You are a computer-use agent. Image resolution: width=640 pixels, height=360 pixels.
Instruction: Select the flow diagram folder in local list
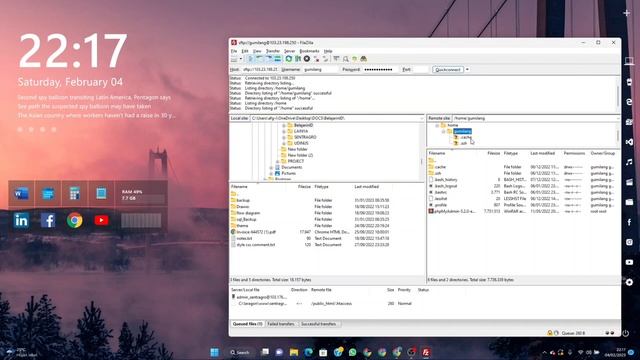point(248,213)
